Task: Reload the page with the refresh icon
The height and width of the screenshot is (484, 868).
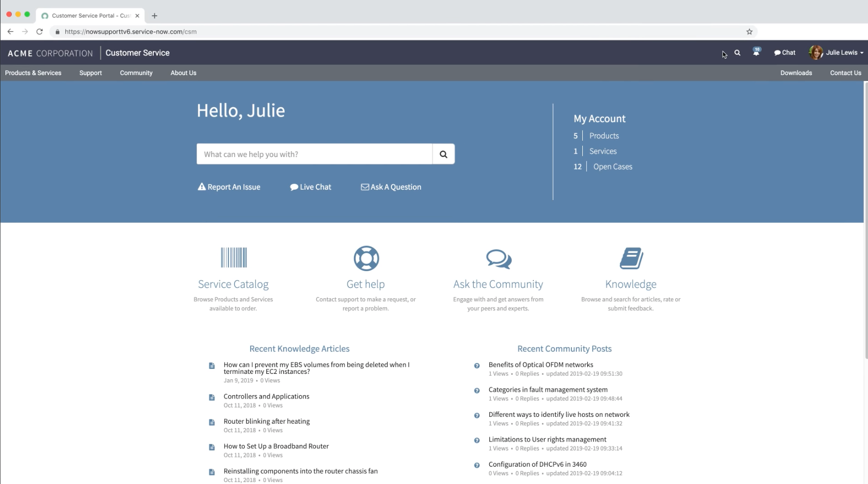Action: (40, 32)
